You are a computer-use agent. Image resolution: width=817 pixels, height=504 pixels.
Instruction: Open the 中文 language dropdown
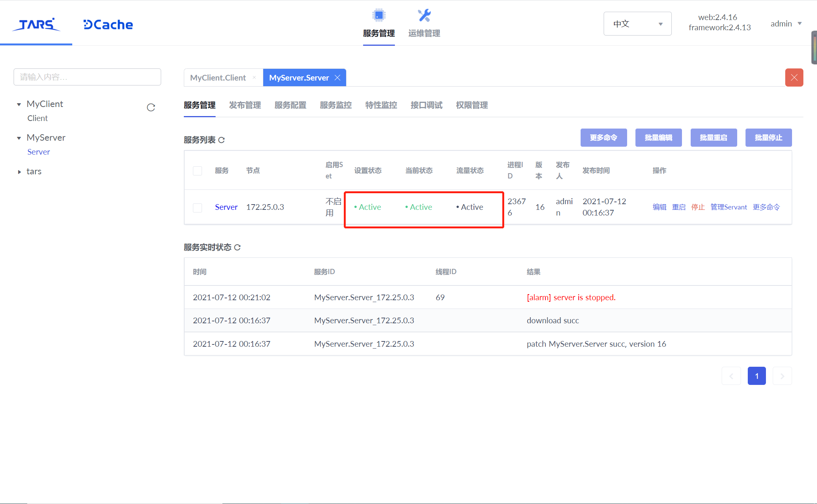(637, 23)
